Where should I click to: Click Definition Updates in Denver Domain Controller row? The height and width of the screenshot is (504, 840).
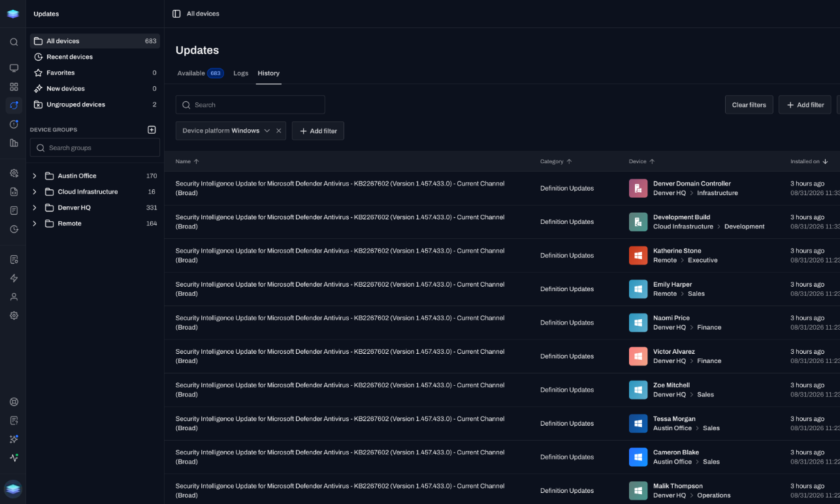567,188
